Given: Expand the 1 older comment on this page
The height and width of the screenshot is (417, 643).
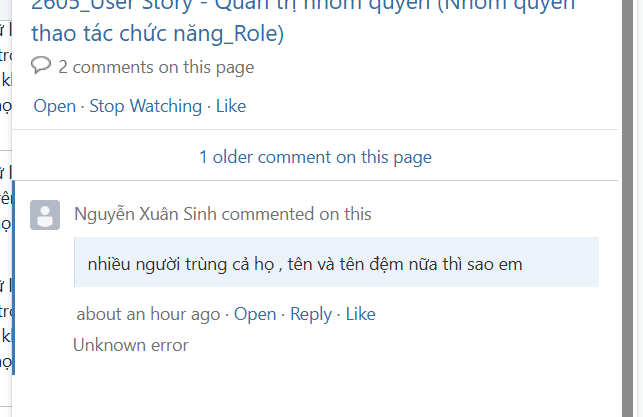Looking at the screenshot, I should click(315, 157).
